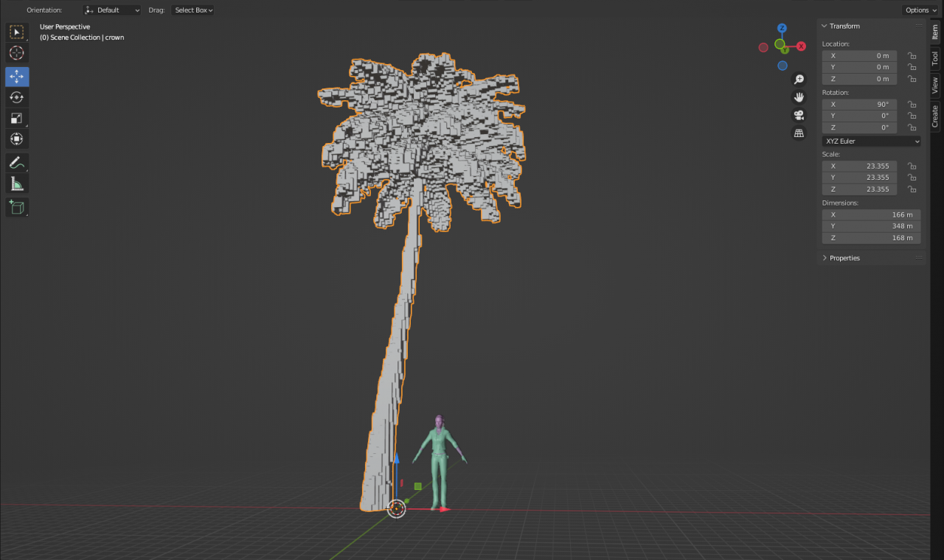
Task: Select the Select Box tool
Action: [x=17, y=32]
